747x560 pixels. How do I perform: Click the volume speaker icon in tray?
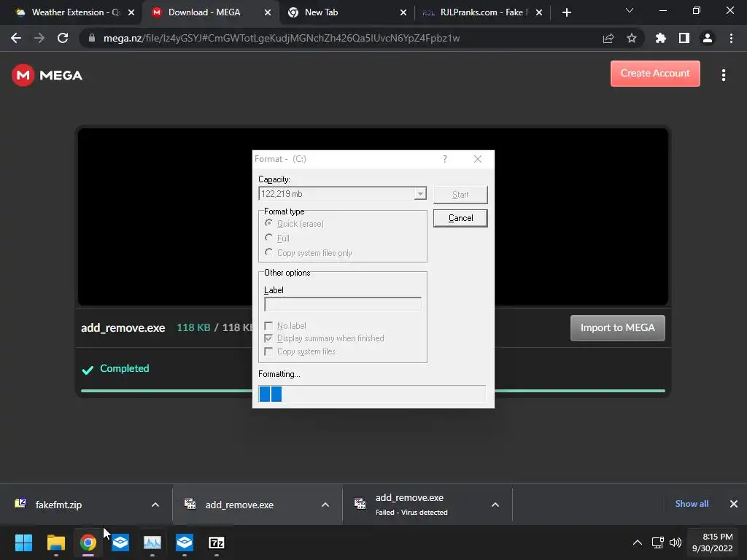click(x=675, y=542)
